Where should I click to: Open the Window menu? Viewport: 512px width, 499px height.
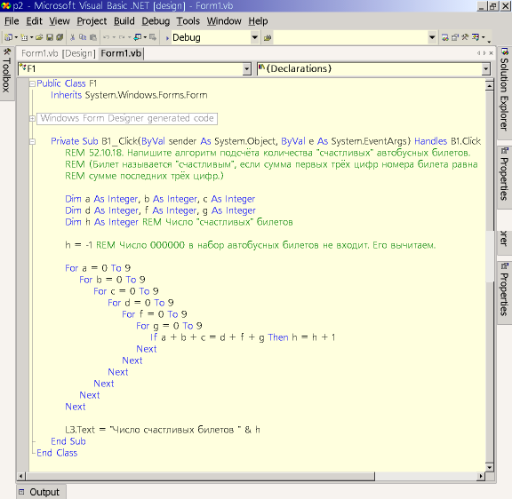224,21
